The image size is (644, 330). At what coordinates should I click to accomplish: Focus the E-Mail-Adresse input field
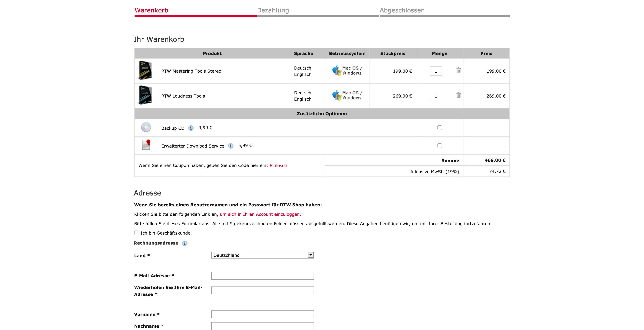pos(262,276)
